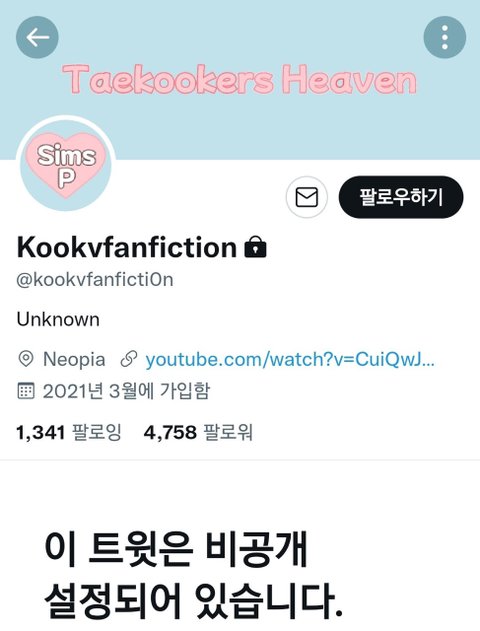Select the @kookvfanficti0n handle text
Screen dimensions: 480x631
click(95, 280)
